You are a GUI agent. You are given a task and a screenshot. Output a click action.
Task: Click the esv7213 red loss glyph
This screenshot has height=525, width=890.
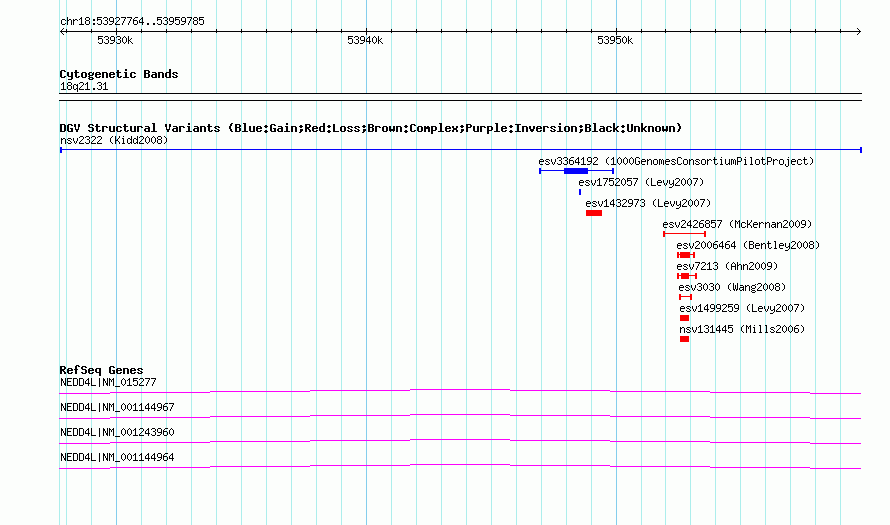click(x=687, y=276)
